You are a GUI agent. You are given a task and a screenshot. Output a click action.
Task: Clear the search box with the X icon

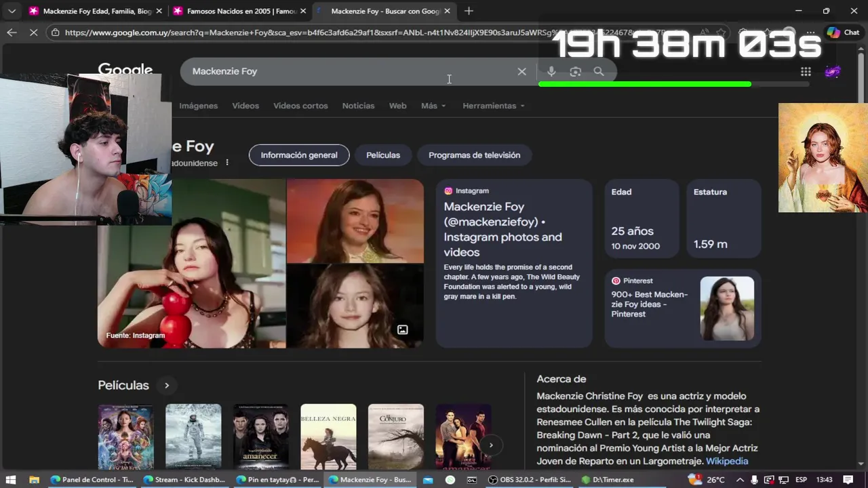pos(521,71)
